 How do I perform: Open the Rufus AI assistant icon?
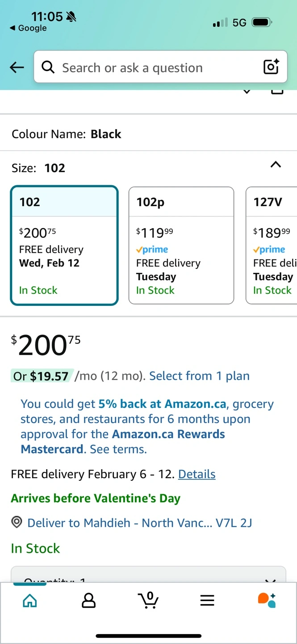(267, 600)
